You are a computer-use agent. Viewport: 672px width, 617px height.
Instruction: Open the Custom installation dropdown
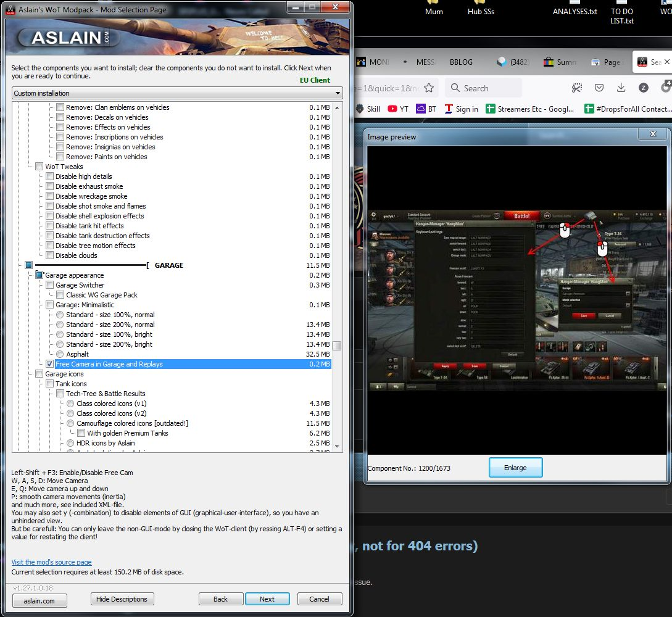(177, 93)
